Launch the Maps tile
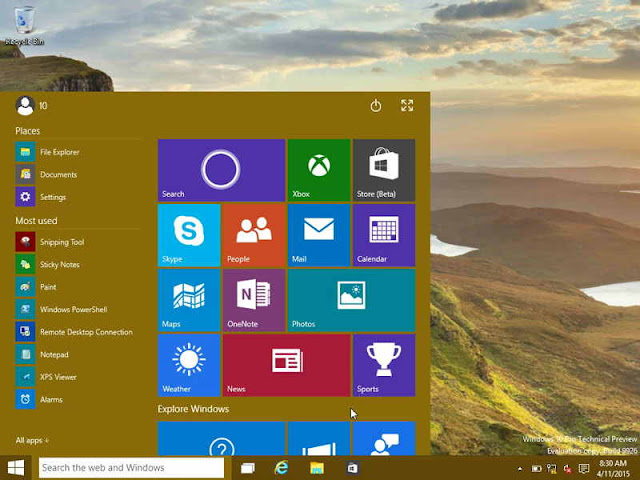 189,300
